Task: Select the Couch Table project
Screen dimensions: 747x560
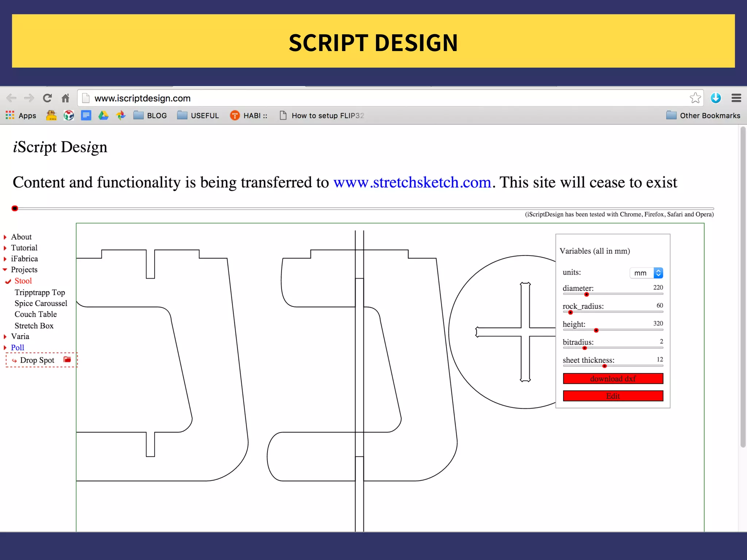Action: (x=36, y=314)
